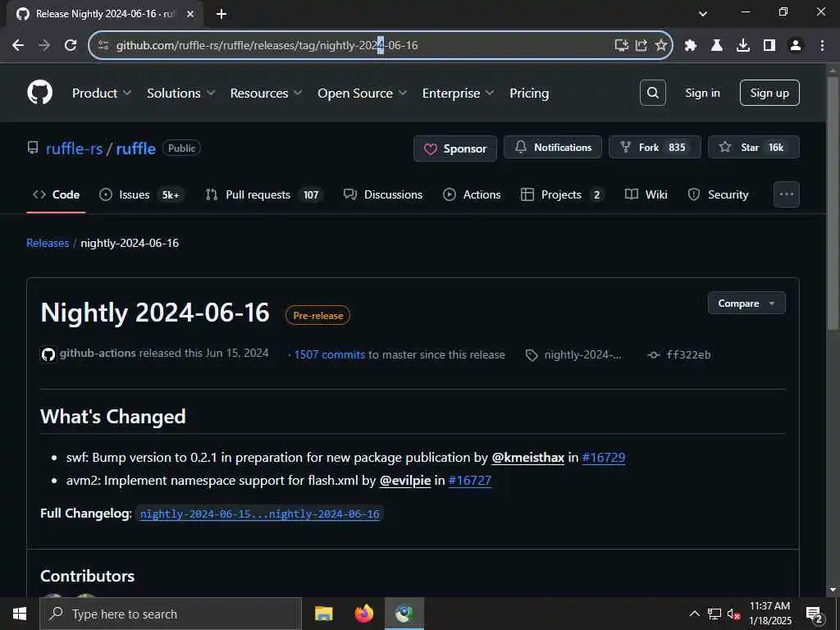The height and width of the screenshot is (630, 840).
Task: Expand the Solutions menu
Action: click(x=181, y=93)
